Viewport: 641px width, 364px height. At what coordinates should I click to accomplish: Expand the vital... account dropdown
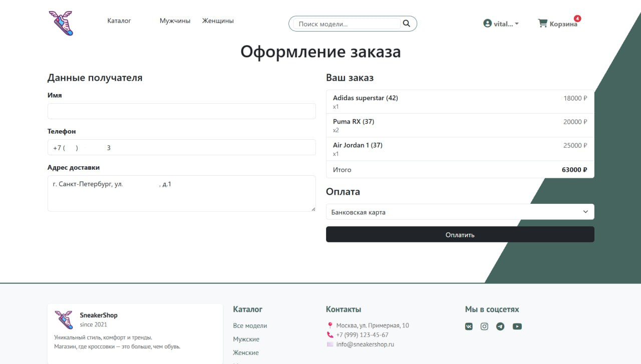pyautogui.click(x=501, y=24)
